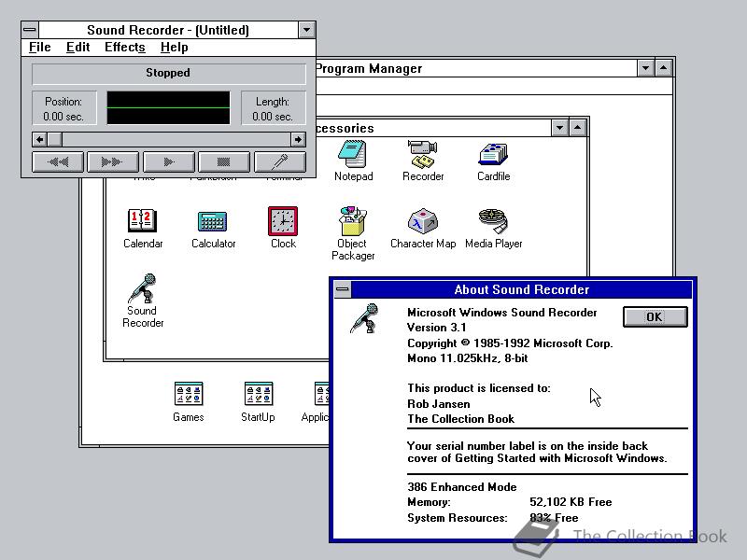Click the "83% Free" system resources value

click(554, 518)
